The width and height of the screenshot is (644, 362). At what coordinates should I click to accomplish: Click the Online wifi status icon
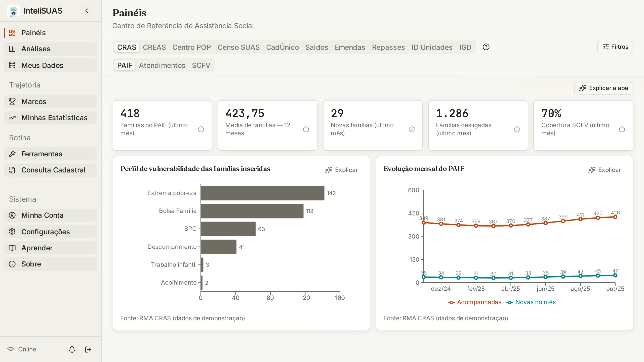pyautogui.click(x=11, y=349)
